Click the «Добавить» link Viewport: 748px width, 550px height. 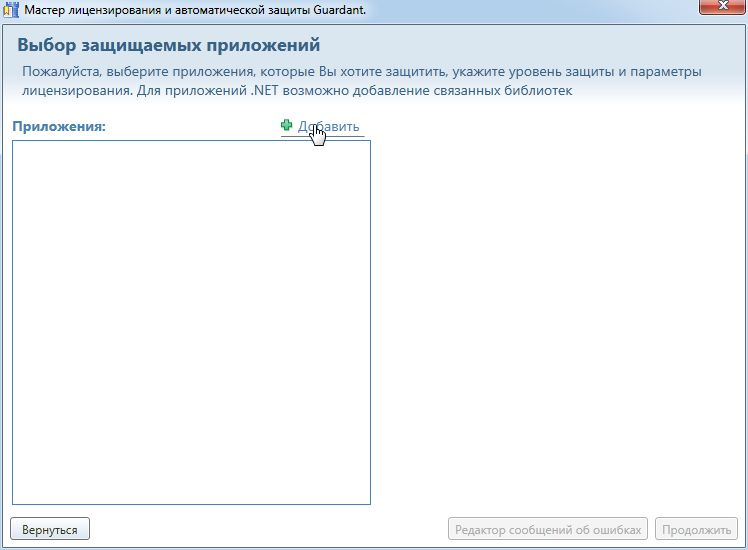328,127
